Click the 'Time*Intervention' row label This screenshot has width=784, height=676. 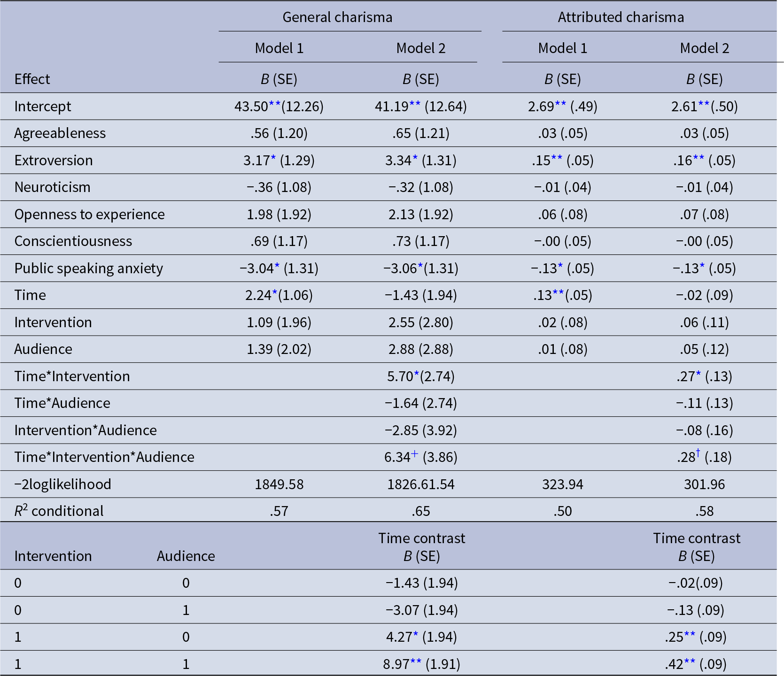pyautogui.click(x=72, y=376)
